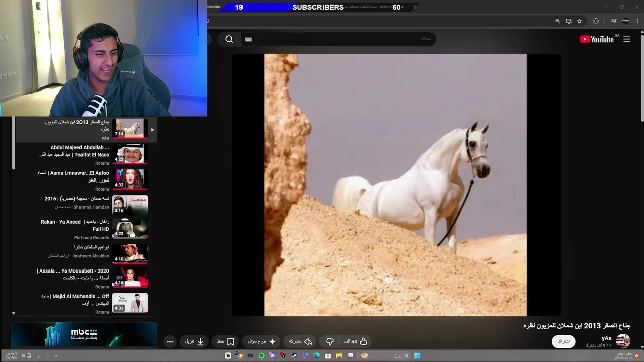Click the 'Rakan - Ya Aneed' title text
The height and width of the screenshot is (362, 644).
(61, 222)
